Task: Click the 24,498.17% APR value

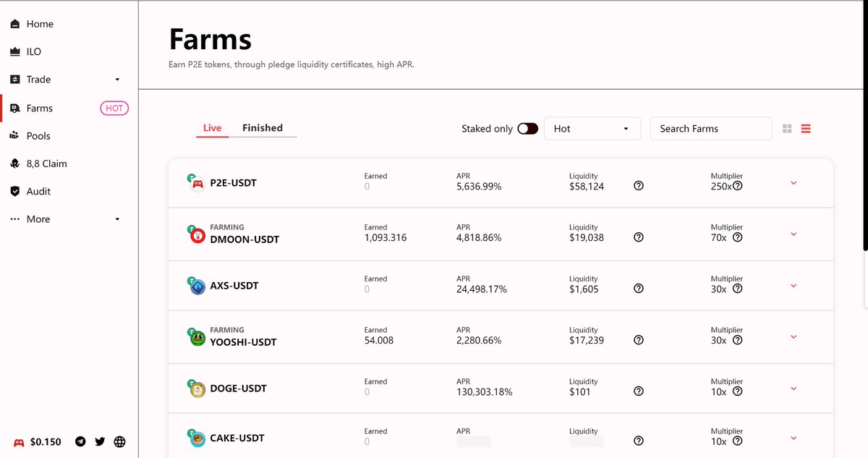Action: click(482, 289)
